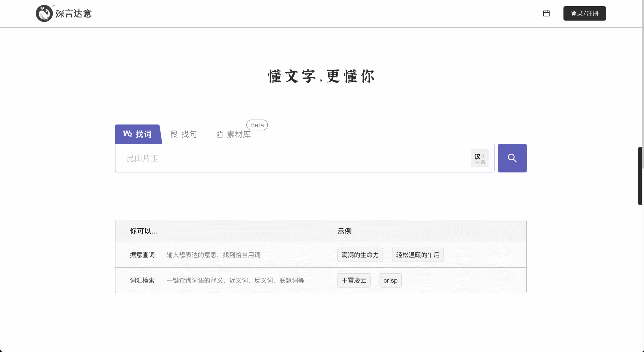Click the document-search icon beside 找句
The image size is (644, 352).
click(174, 134)
